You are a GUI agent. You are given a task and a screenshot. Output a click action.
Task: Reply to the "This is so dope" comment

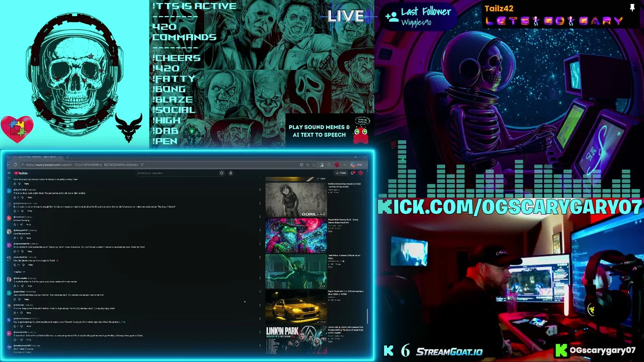(30, 198)
